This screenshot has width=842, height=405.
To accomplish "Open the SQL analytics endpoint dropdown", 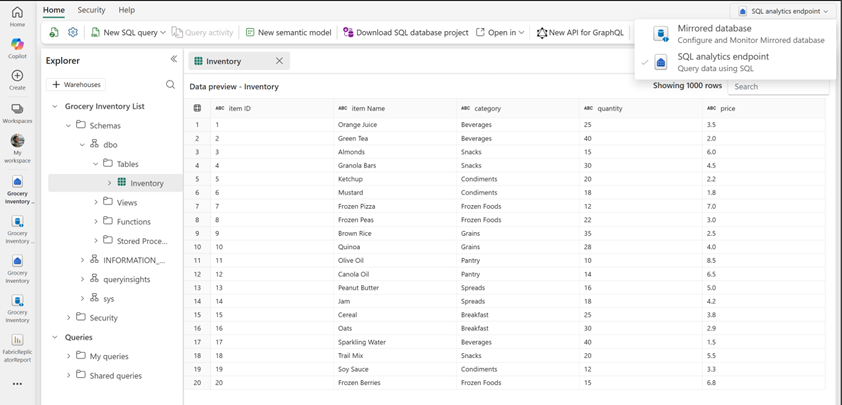I will coord(783,11).
